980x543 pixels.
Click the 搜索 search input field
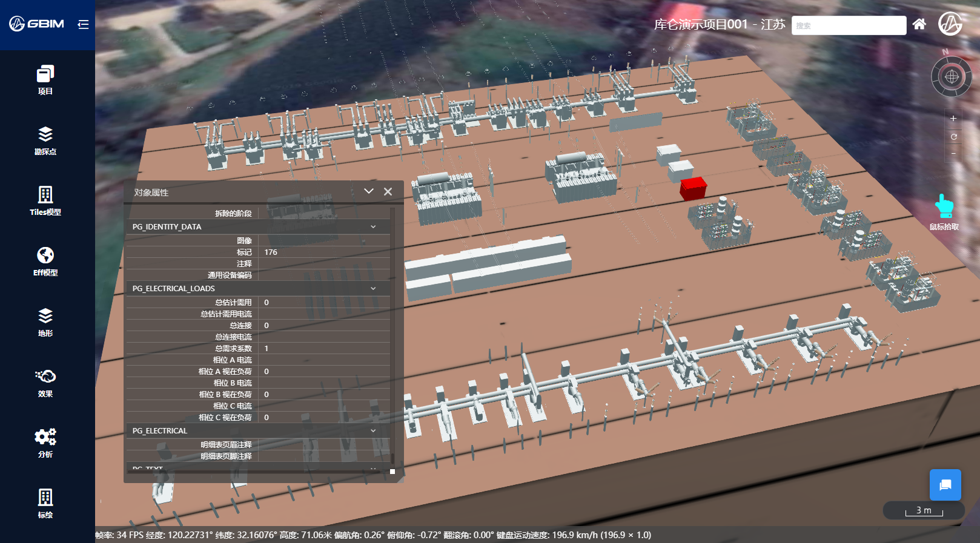(848, 25)
